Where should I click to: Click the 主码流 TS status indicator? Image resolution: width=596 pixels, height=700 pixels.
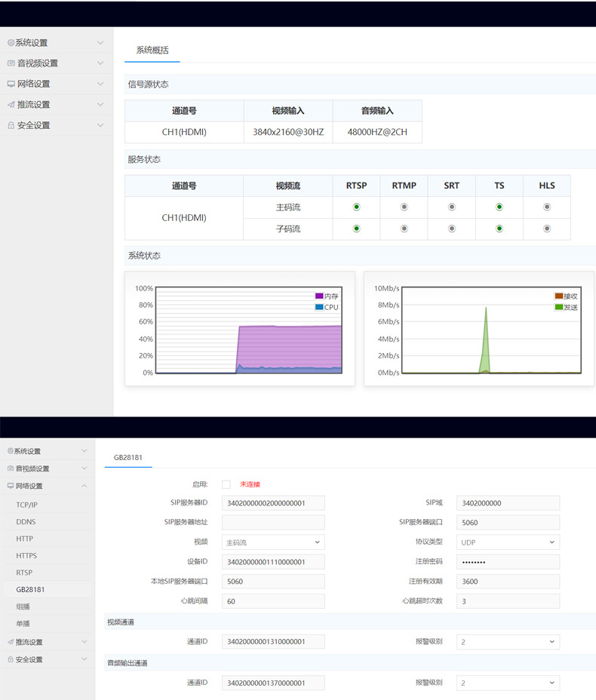499,207
